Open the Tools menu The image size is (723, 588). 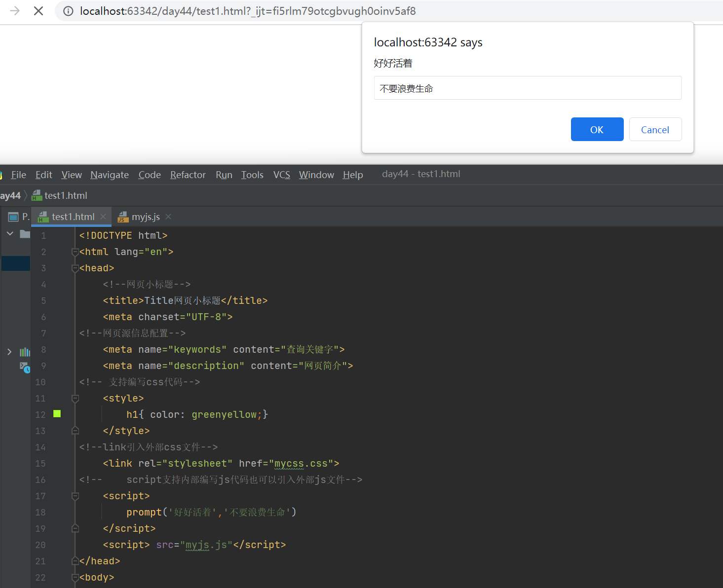(252, 175)
